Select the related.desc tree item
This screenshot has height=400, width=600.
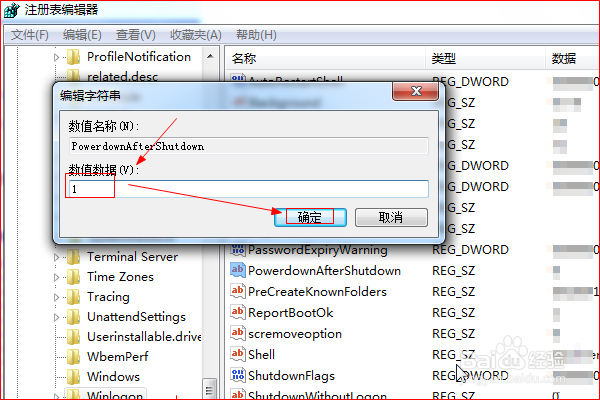[x=122, y=76]
